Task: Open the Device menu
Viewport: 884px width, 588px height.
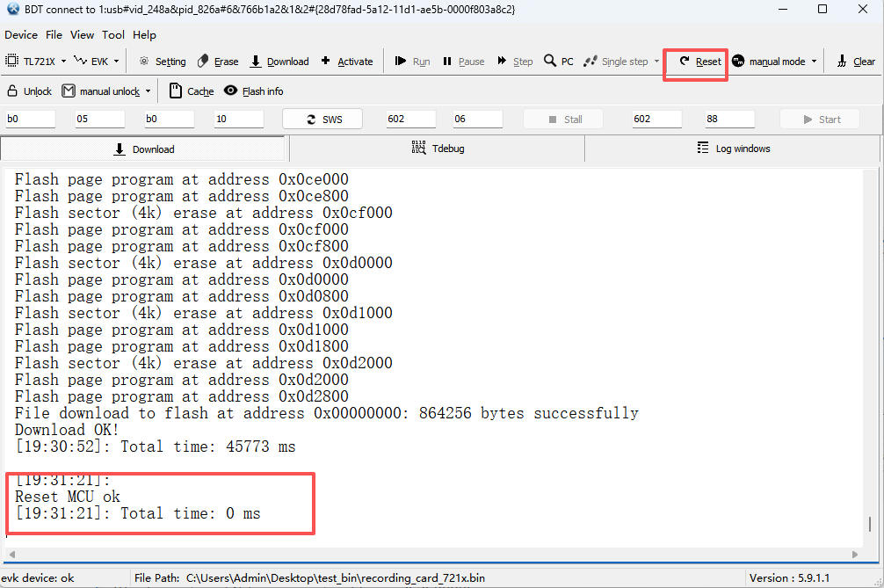Action: tap(21, 35)
